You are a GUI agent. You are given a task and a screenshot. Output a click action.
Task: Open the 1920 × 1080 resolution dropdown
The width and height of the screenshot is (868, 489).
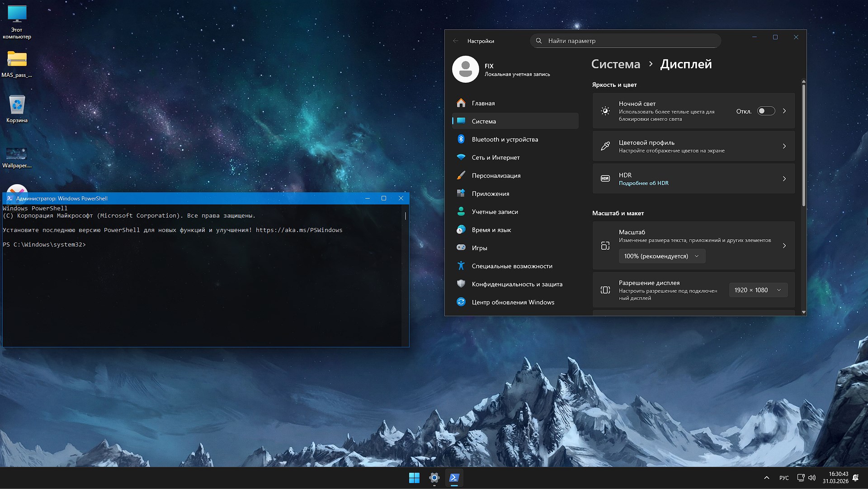(x=758, y=290)
